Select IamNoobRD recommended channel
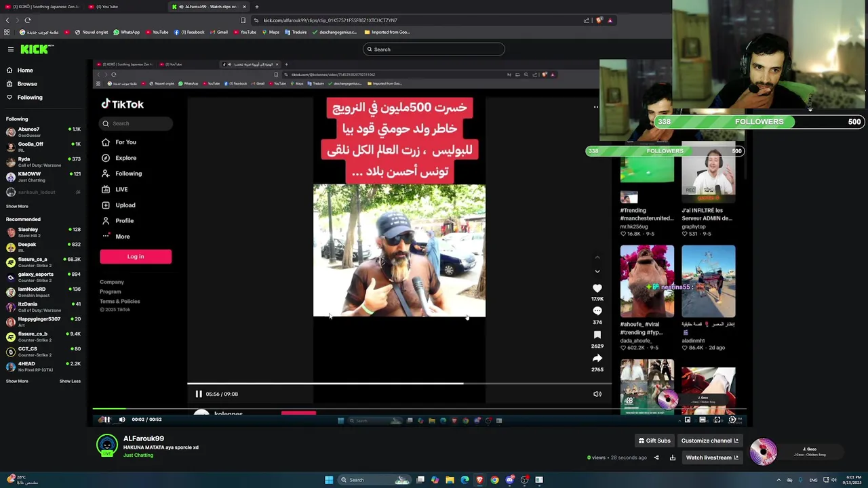Viewport: 868px width, 488px height. pos(43,291)
